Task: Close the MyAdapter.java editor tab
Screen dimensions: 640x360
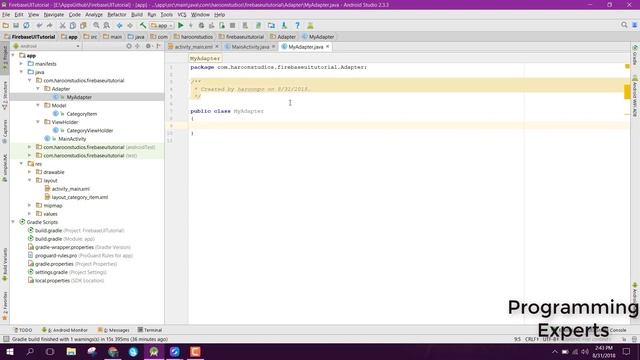Action: (x=327, y=47)
